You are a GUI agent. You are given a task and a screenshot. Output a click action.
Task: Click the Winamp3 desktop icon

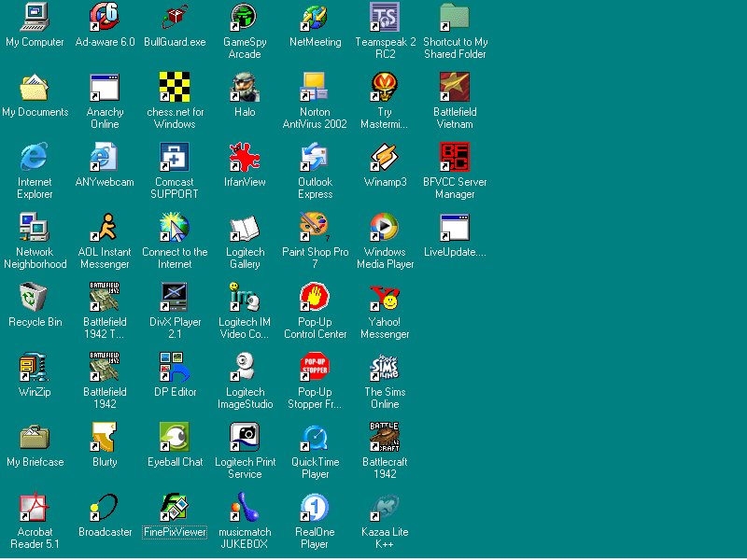click(385, 157)
